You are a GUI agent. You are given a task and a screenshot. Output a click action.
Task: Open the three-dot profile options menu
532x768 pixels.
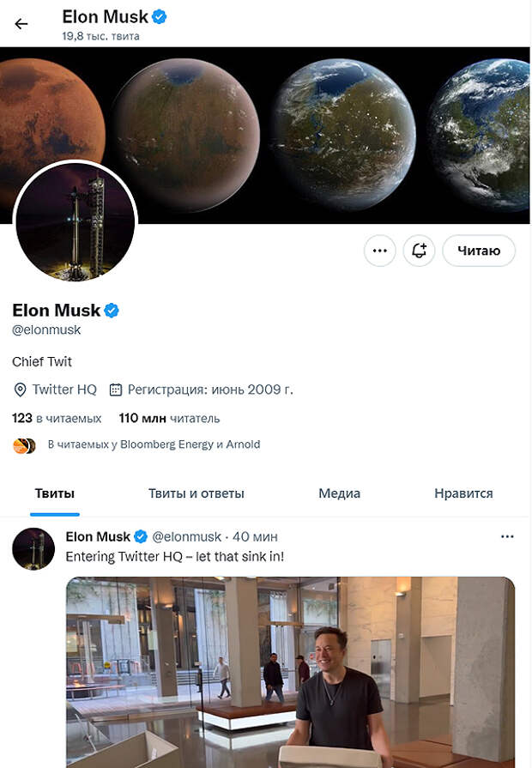[380, 251]
